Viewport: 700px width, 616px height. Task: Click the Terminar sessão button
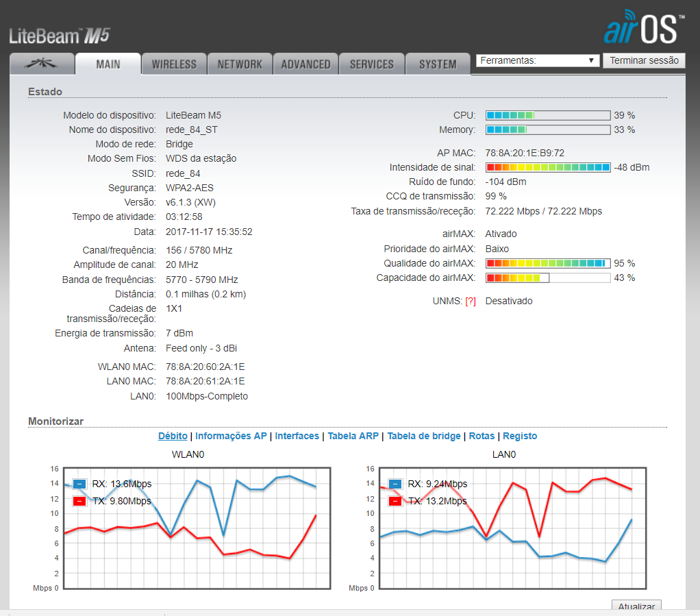pyautogui.click(x=645, y=60)
